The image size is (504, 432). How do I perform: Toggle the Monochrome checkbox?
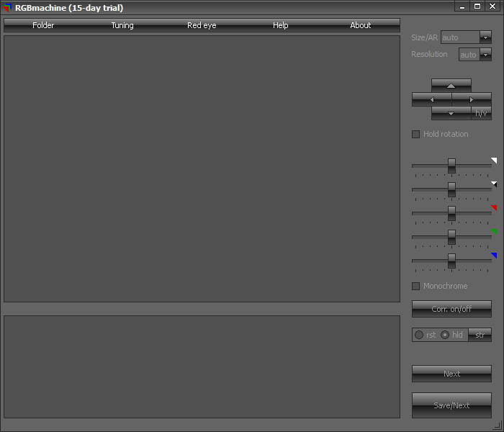[x=415, y=286]
